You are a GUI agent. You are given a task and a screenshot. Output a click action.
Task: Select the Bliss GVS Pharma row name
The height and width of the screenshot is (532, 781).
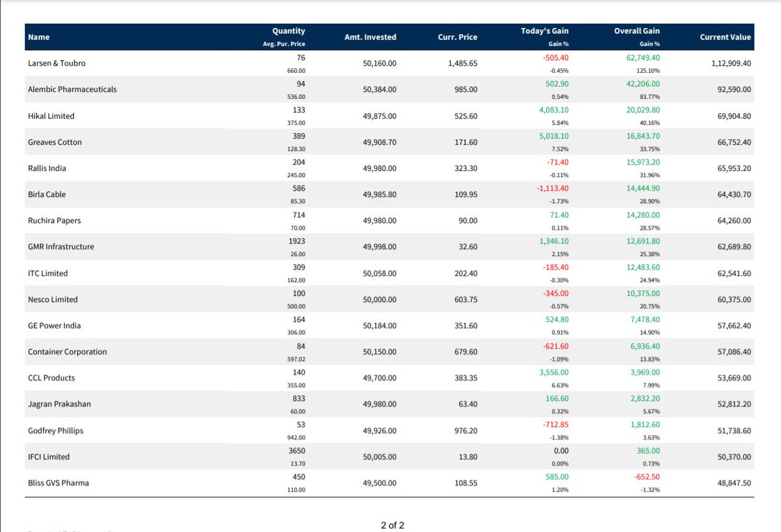(59, 483)
